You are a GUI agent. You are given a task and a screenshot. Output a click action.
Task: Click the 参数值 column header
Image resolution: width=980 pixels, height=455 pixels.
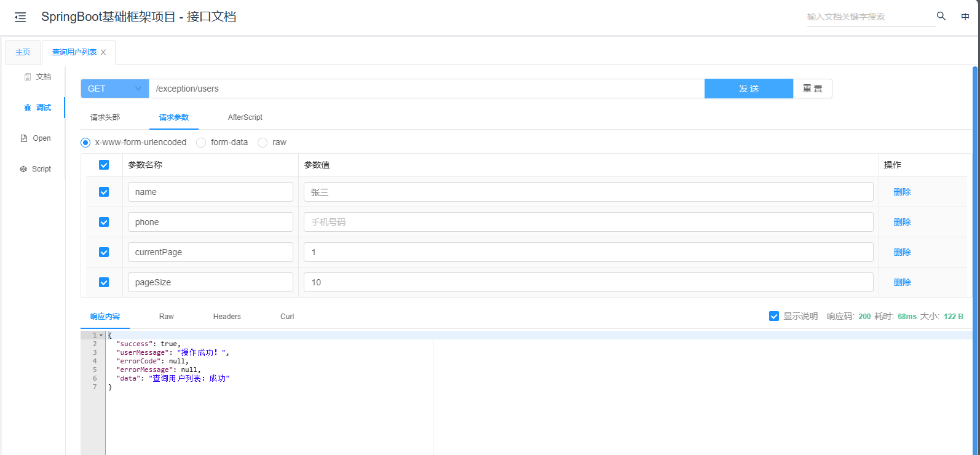tap(317, 165)
